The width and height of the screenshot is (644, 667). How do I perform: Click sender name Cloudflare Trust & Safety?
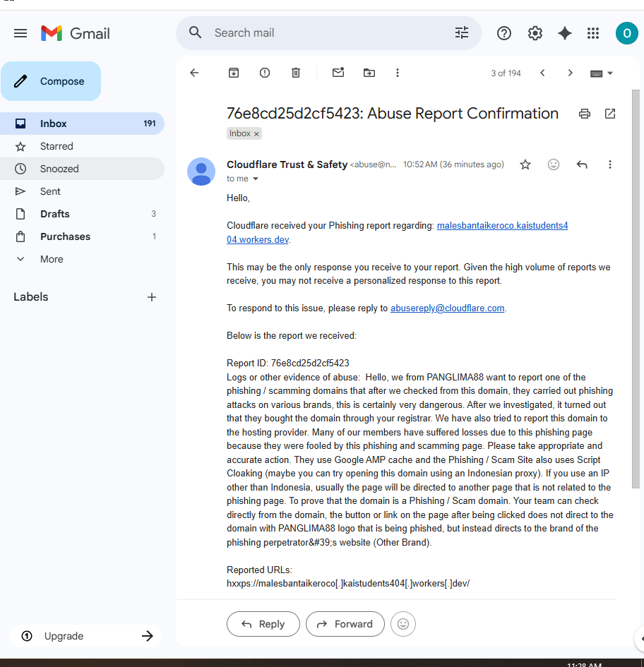pyautogui.click(x=287, y=164)
